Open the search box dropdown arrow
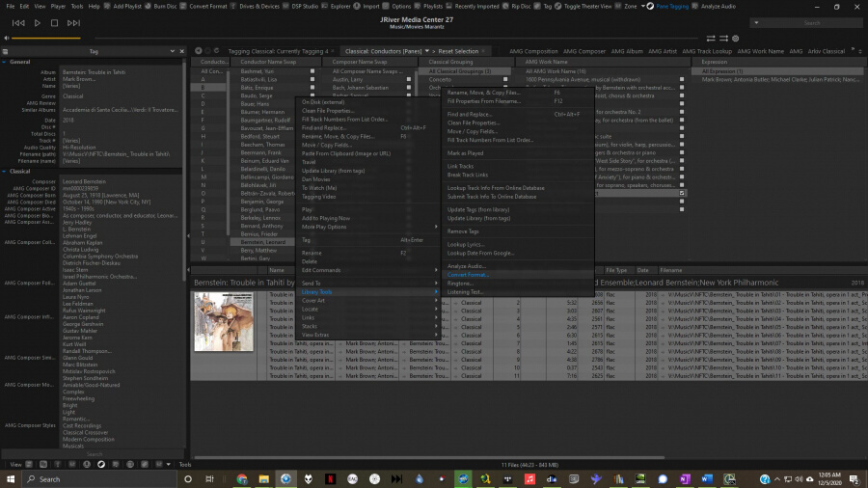The image size is (868, 488). coord(756,23)
